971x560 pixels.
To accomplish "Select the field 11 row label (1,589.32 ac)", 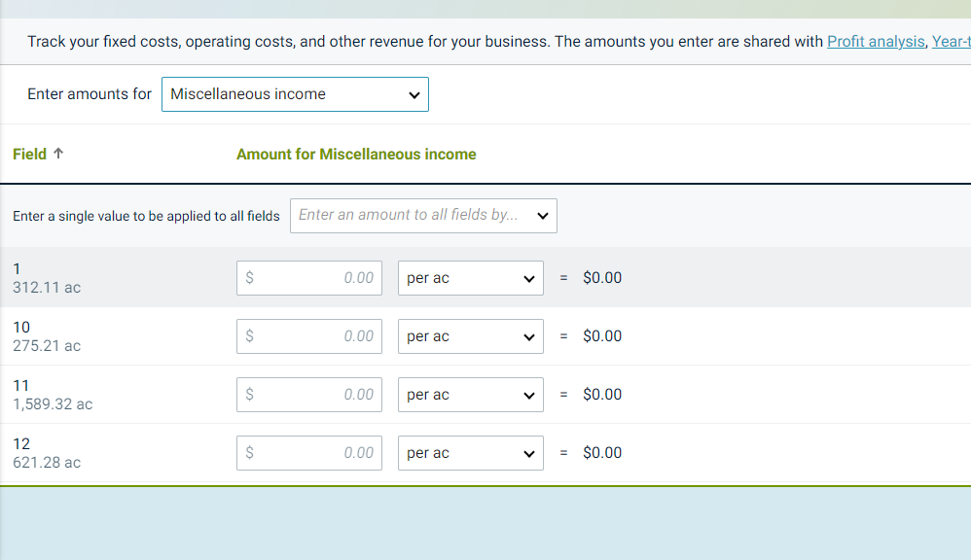I will tap(53, 395).
